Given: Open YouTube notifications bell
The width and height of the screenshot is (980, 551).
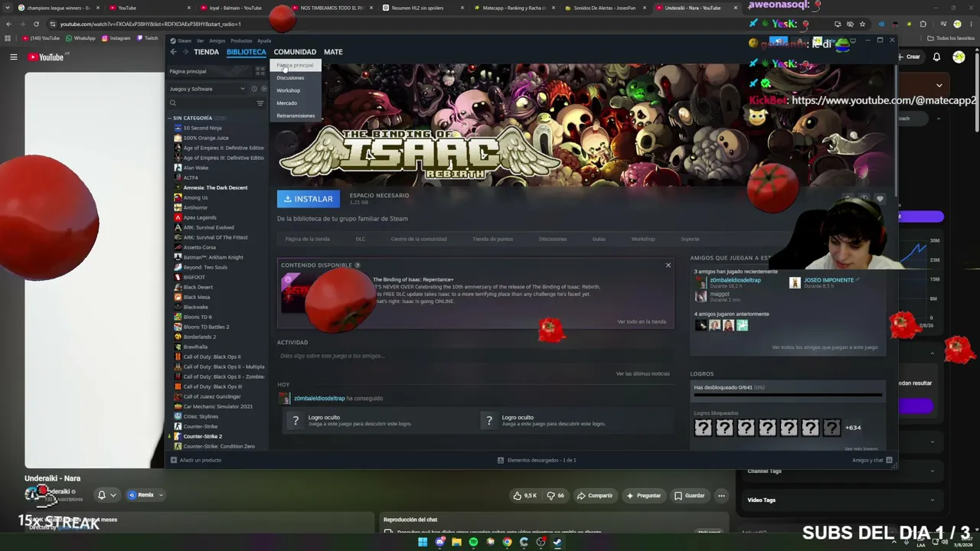Looking at the screenshot, I should coord(936,57).
